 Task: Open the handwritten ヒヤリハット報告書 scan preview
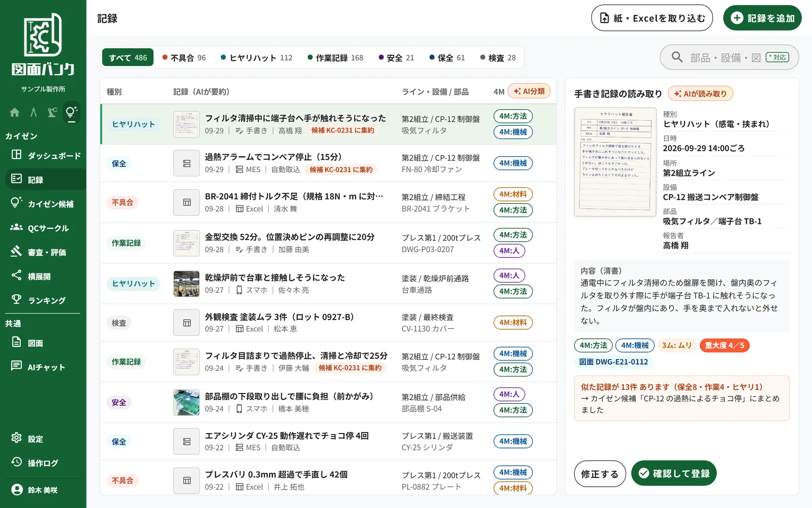pos(615,162)
